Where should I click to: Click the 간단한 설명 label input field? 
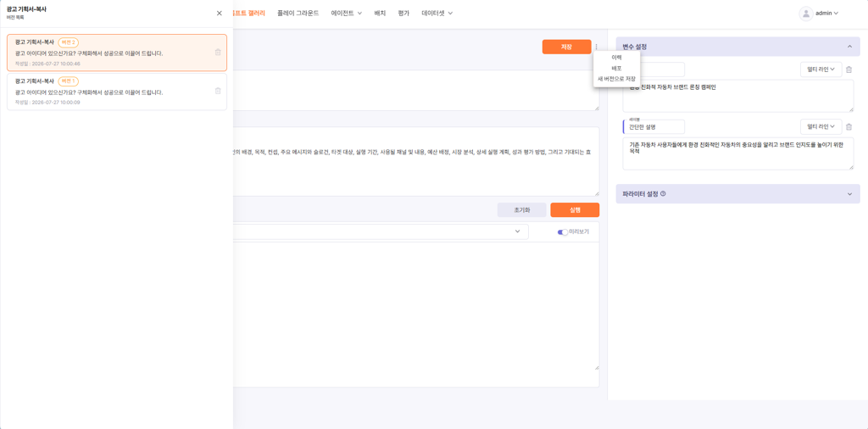(x=654, y=127)
